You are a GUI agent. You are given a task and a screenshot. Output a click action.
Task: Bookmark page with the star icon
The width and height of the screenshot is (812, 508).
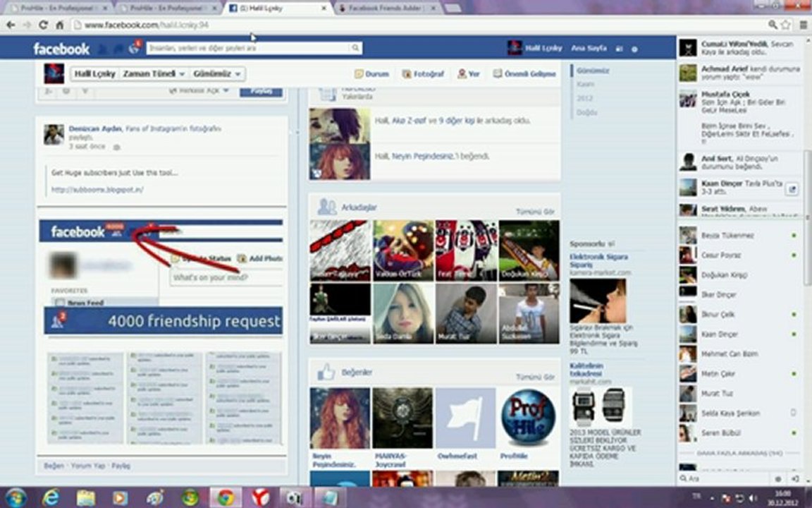point(786,25)
